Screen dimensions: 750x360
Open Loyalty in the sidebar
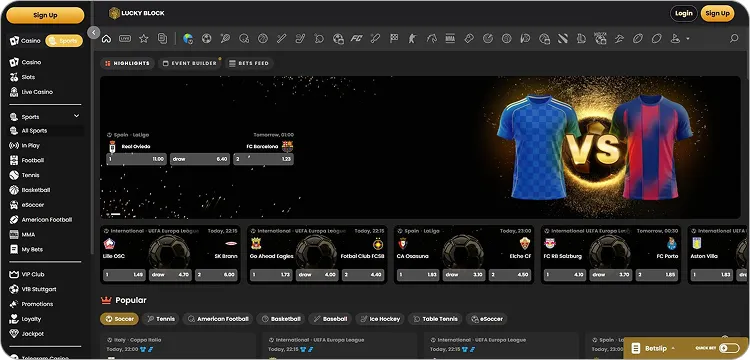click(x=25, y=319)
